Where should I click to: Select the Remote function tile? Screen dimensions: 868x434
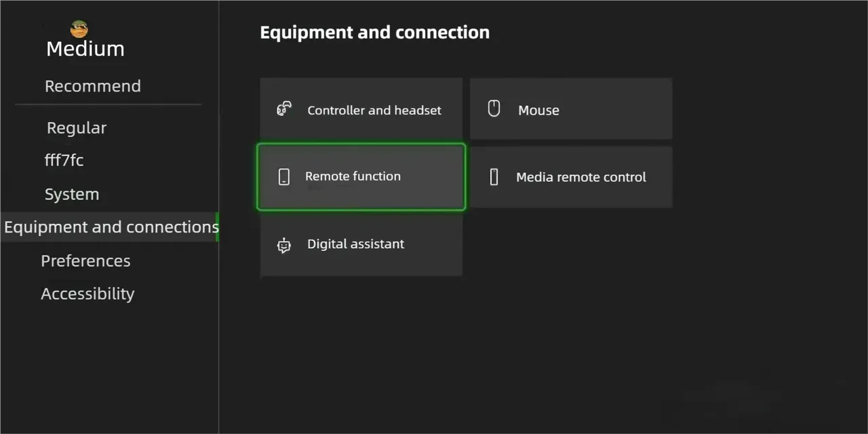click(361, 177)
